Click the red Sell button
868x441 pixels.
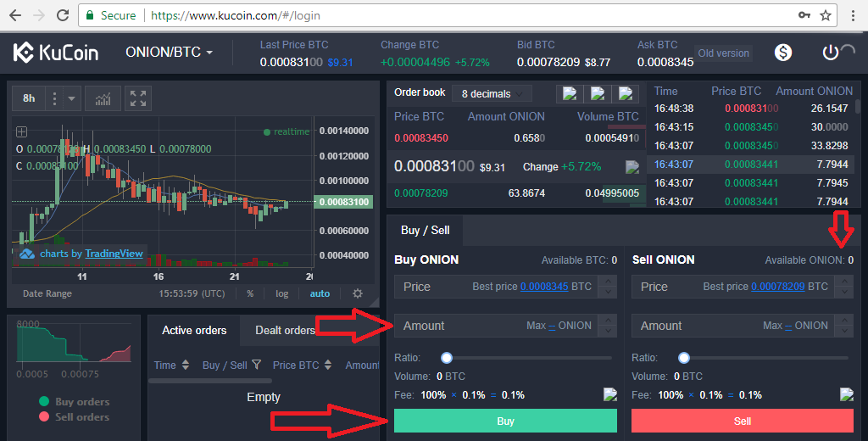[x=743, y=421]
